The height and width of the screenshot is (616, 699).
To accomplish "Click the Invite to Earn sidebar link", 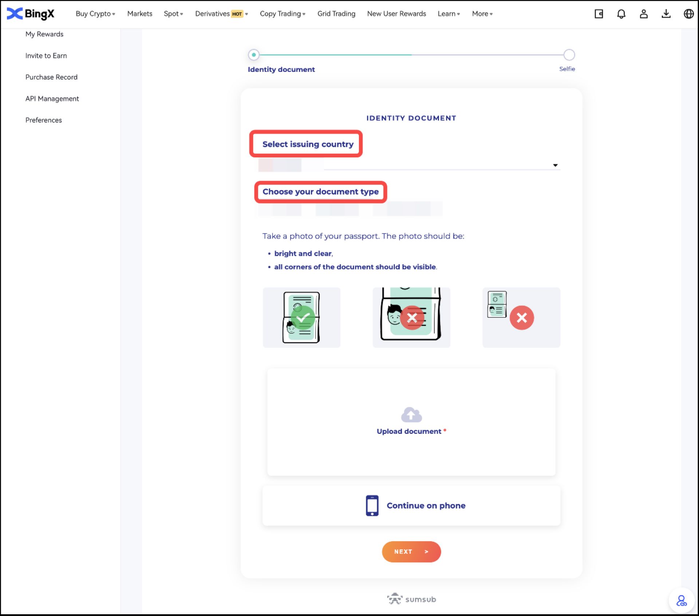I will click(46, 55).
